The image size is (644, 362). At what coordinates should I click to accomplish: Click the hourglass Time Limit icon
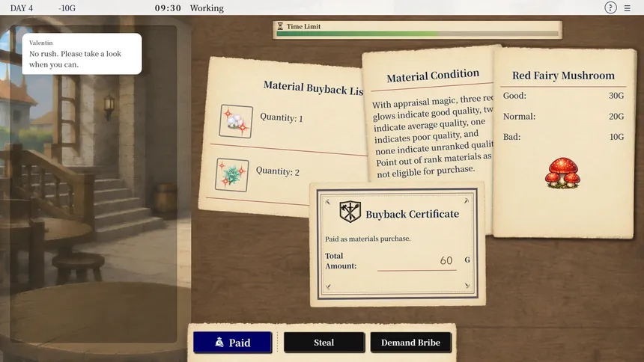(280, 26)
